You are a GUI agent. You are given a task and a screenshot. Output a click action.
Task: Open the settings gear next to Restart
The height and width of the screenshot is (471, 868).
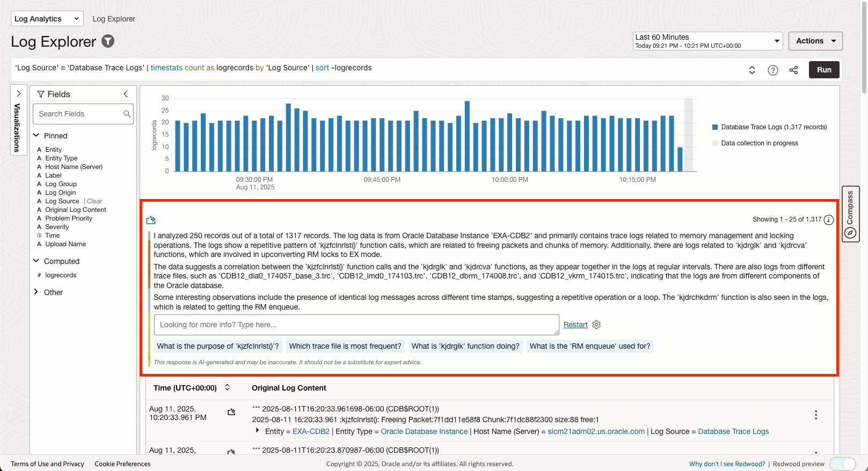tap(596, 325)
